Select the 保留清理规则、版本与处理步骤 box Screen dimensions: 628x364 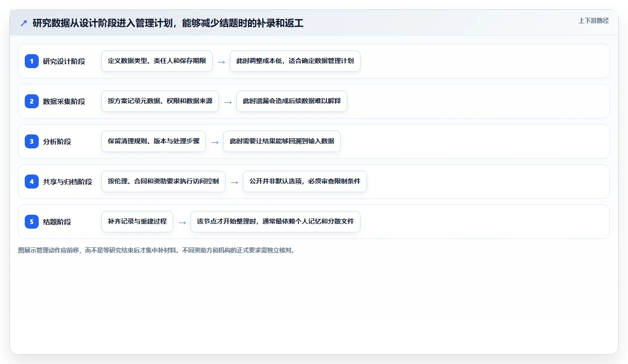coord(154,141)
